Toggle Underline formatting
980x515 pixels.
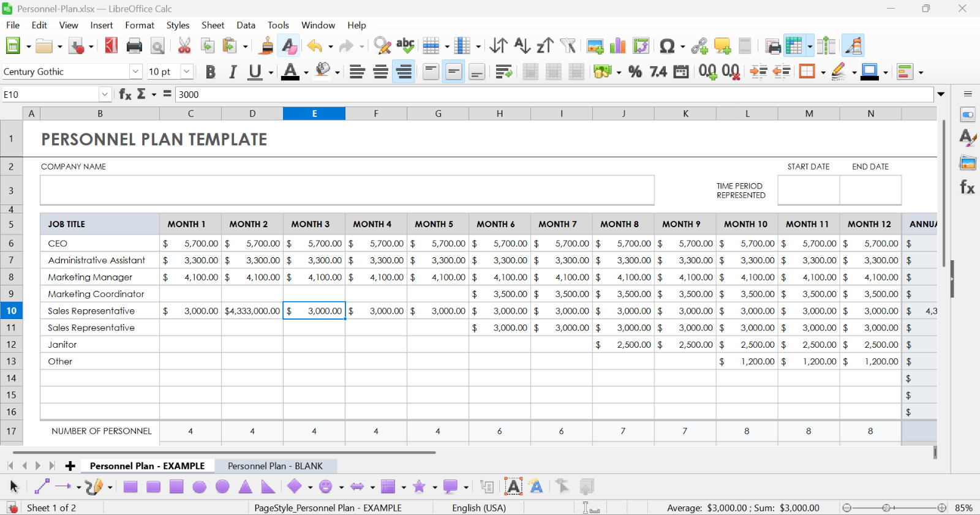pyautogui.click(x=255, y=72)
